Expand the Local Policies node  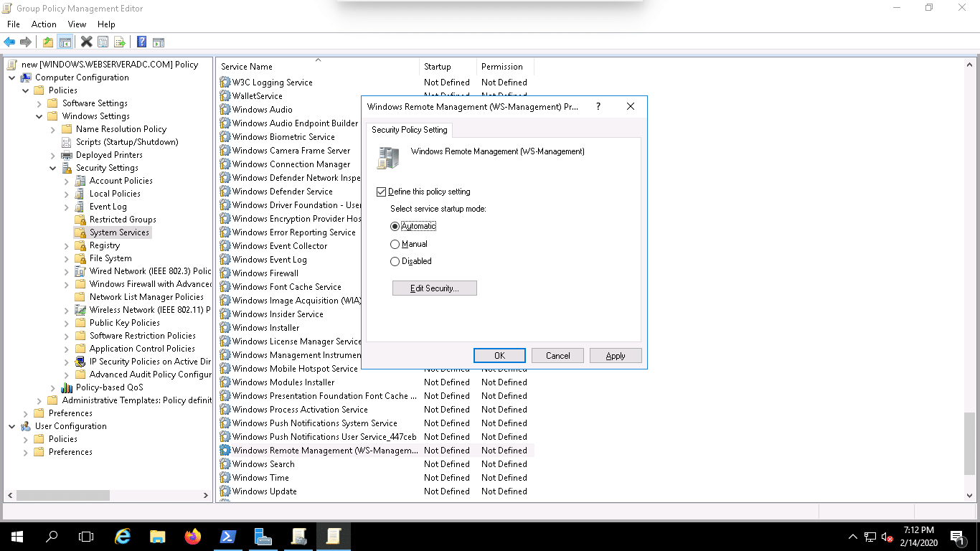point(67,194)
